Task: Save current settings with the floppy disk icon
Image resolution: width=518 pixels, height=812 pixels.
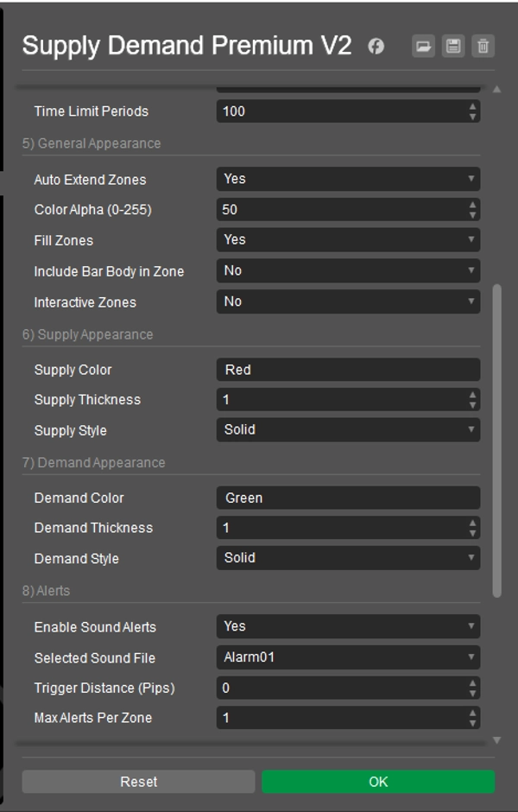Action: 453,48
